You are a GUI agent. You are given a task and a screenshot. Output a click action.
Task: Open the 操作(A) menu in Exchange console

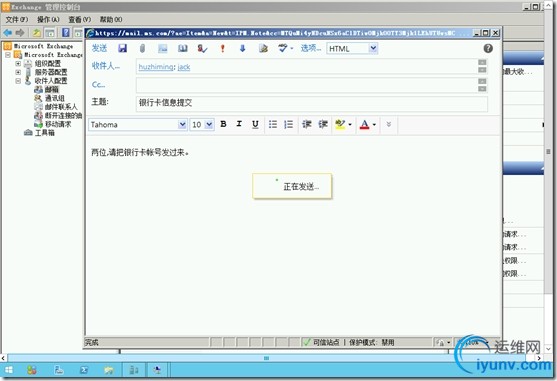point(48,20)
